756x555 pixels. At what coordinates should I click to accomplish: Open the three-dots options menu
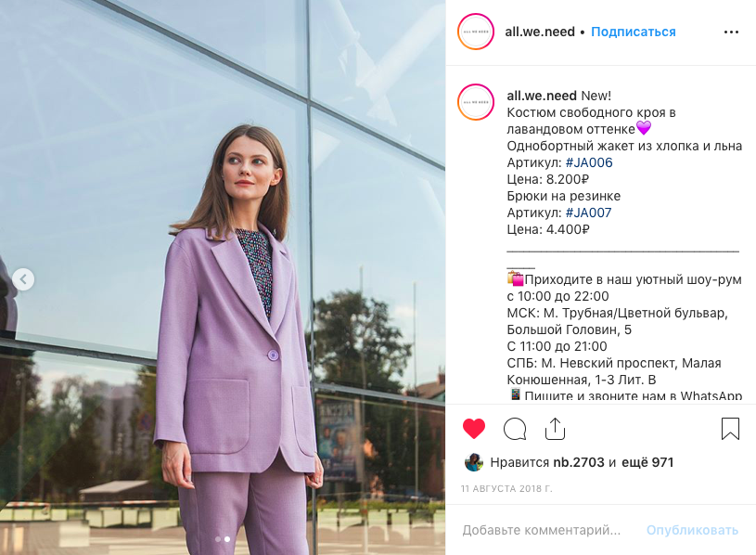(x=731, y=32)
